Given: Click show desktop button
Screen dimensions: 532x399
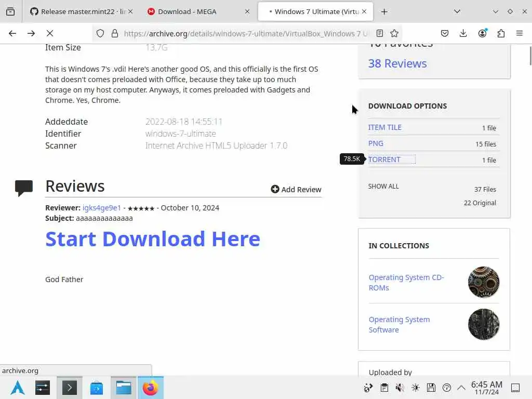Looking at the screenshot, I should [515, 388].
